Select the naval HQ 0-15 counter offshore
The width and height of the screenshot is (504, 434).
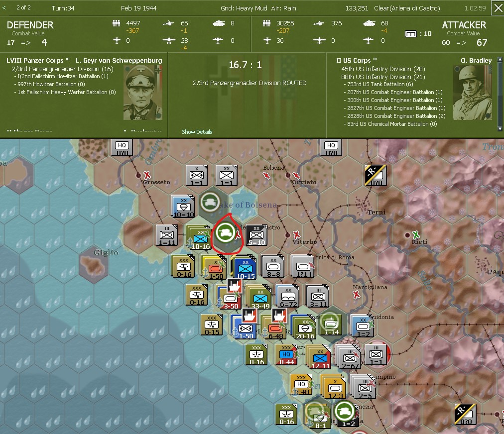click(211, 325)
